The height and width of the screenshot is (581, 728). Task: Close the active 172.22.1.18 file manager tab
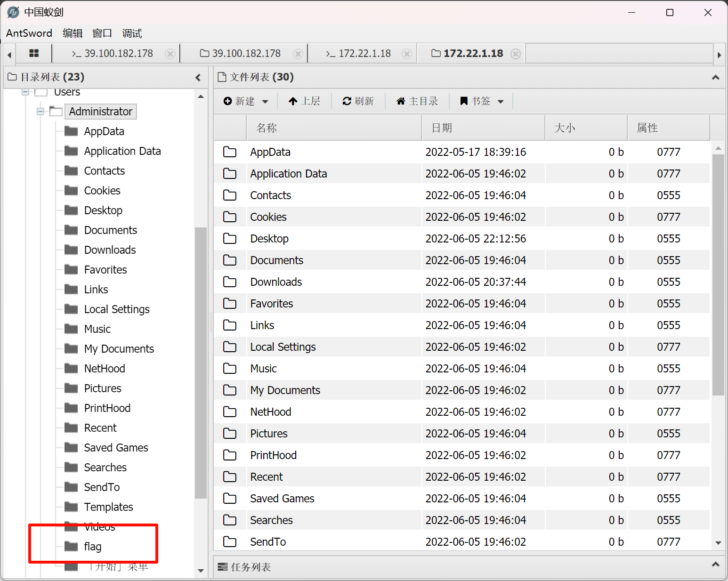(516, 54)
